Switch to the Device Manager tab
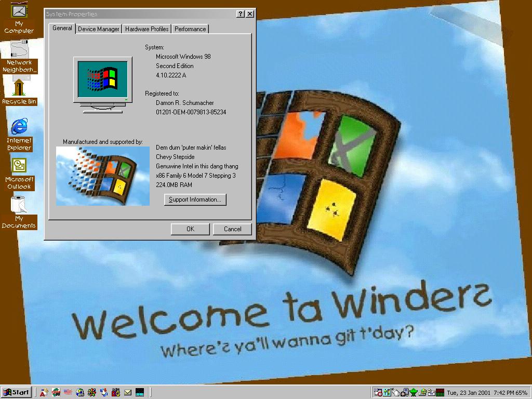 point(98,29)
